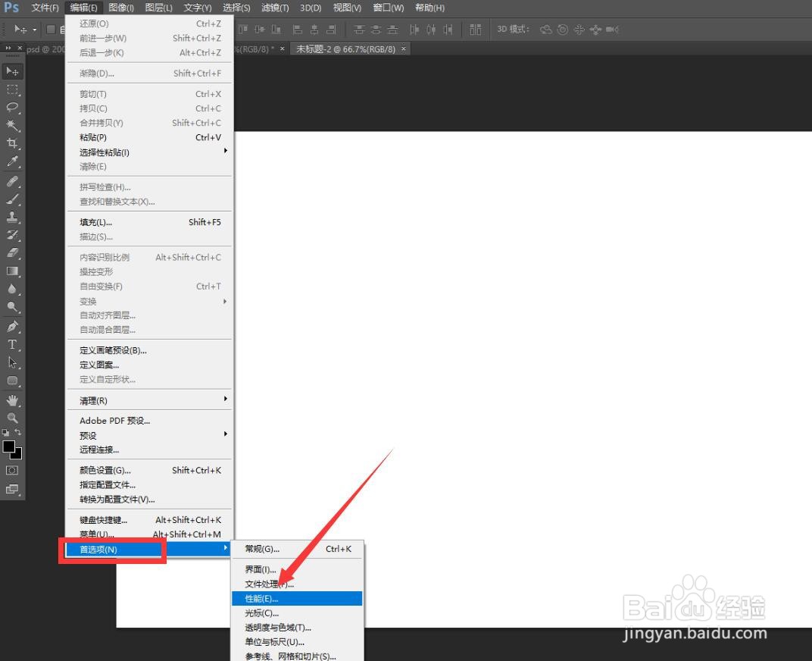Choose 粘贴(P) from the edit menu

click(150, 137)
